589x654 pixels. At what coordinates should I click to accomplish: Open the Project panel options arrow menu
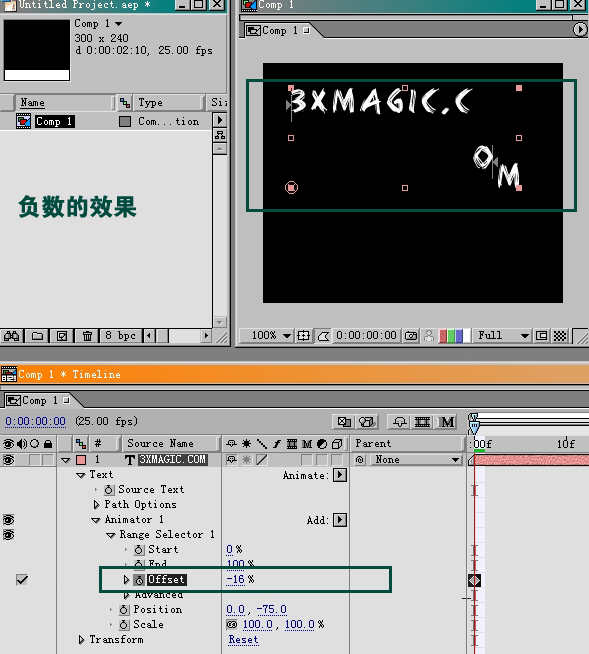pyautogui.click(x=220, y=120)
